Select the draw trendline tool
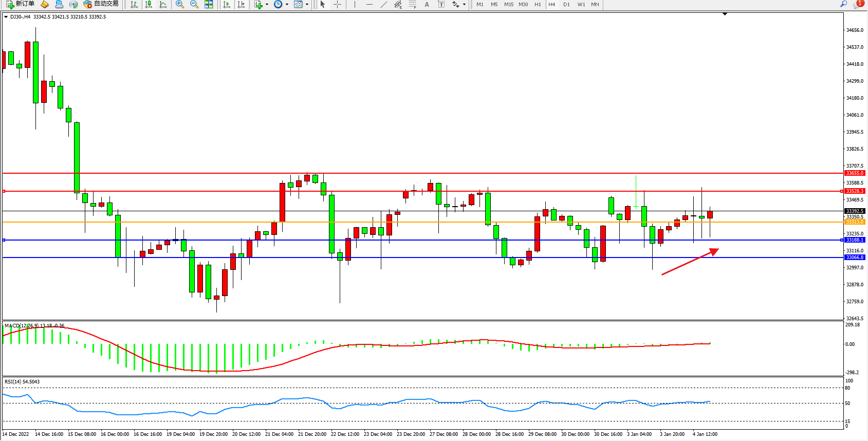The image size is (868, 441). [x=383, y=4]
